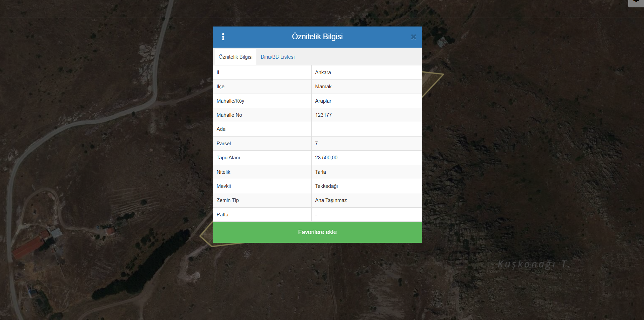The height and width of the screenshot is (320, 644).
Task: Open the three-dot menu in dialog header
Action: 223,37
